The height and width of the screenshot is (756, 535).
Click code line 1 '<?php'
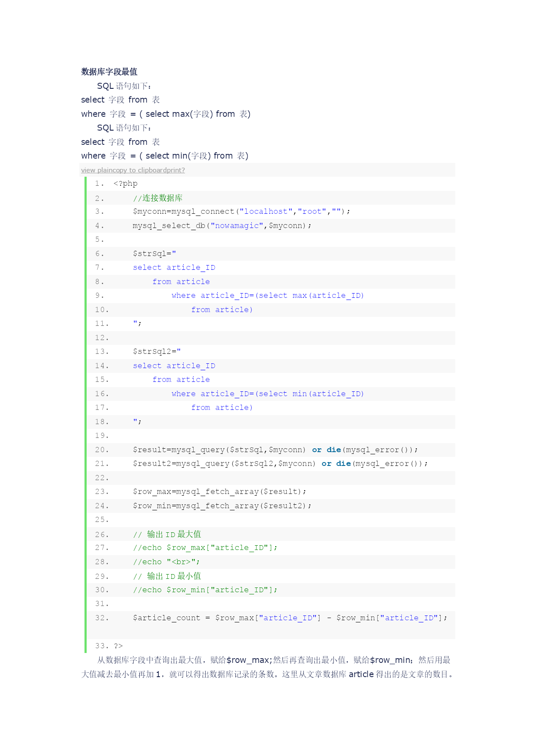(x=125, y=184)
